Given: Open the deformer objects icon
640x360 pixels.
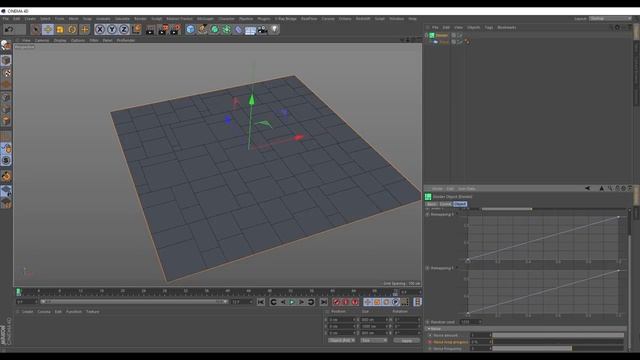Looking at the screenshot, I should [x=238, y=29].
